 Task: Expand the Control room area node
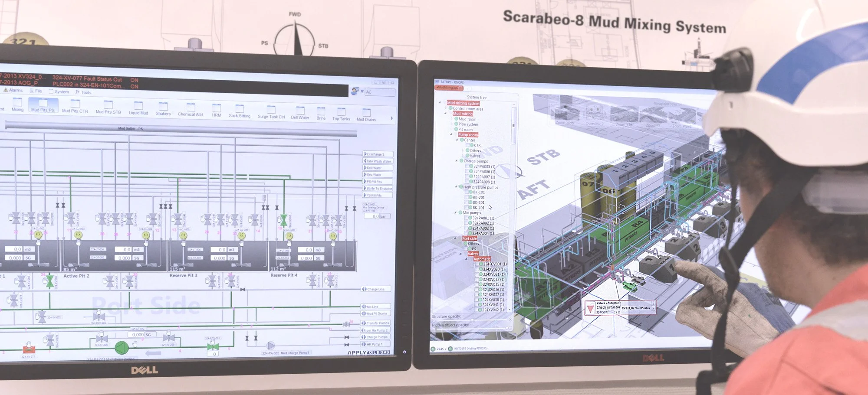tap(446, 108)
